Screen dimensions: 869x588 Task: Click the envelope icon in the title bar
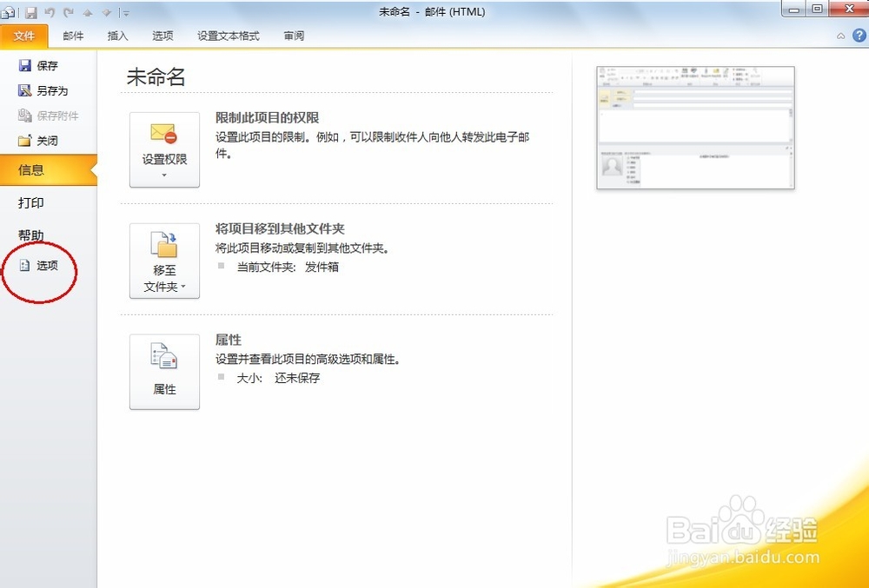[x=7, y=12]
